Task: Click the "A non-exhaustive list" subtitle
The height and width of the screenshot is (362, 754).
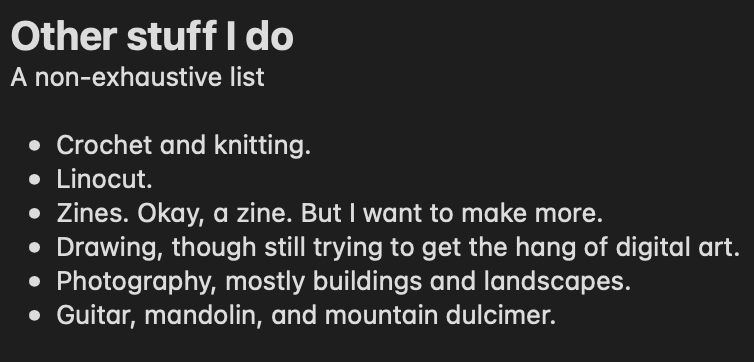Action: coord(138,77)
